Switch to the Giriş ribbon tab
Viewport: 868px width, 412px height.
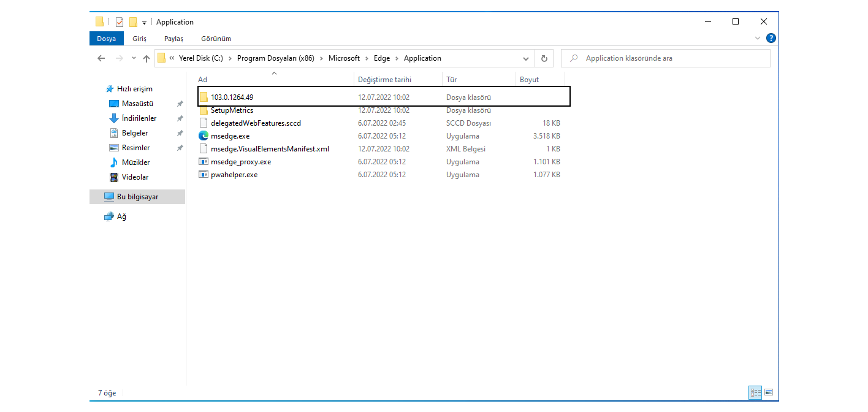139,39
